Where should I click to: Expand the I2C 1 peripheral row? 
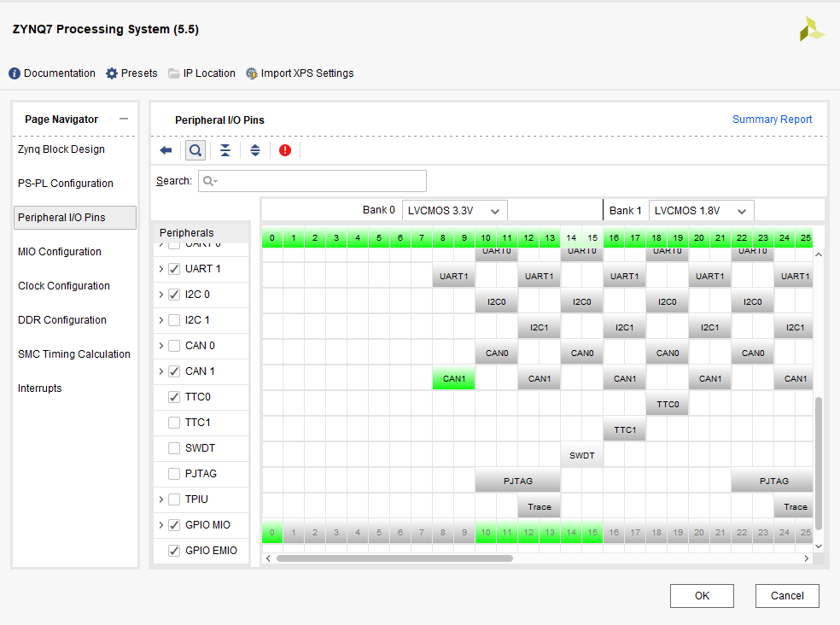pyautogui.click(x=161, y=320)
